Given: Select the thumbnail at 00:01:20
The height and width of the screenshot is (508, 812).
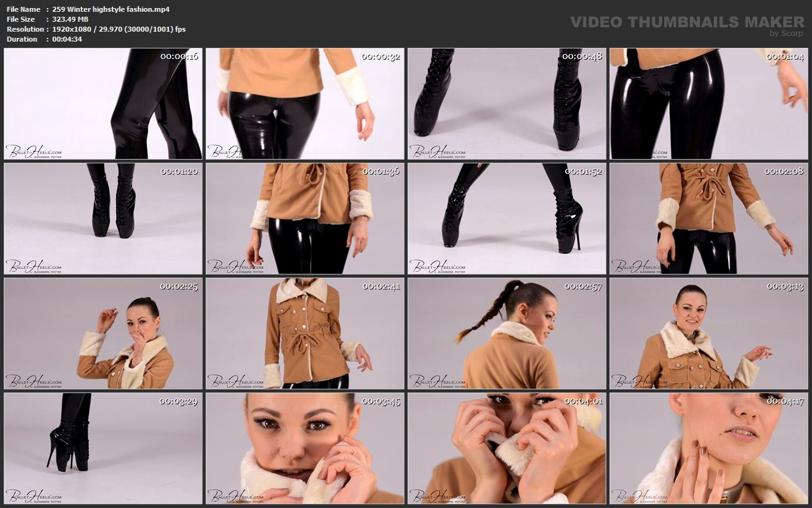Looking at the screenshot, I should click(x=103, y=219).
